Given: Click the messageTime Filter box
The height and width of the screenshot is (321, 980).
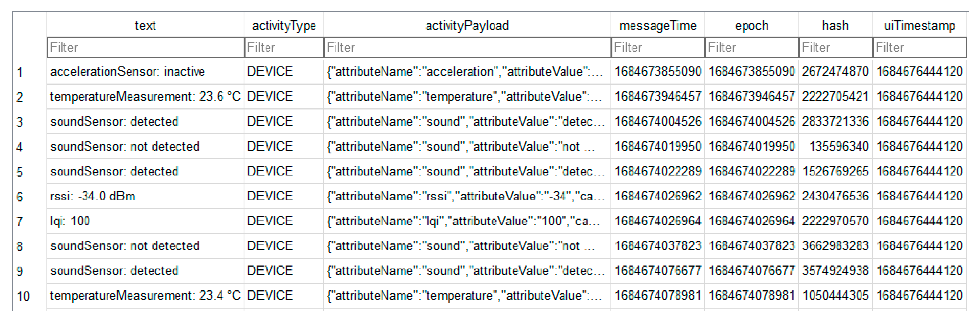Looking at the screenshot, I should 658,48.
